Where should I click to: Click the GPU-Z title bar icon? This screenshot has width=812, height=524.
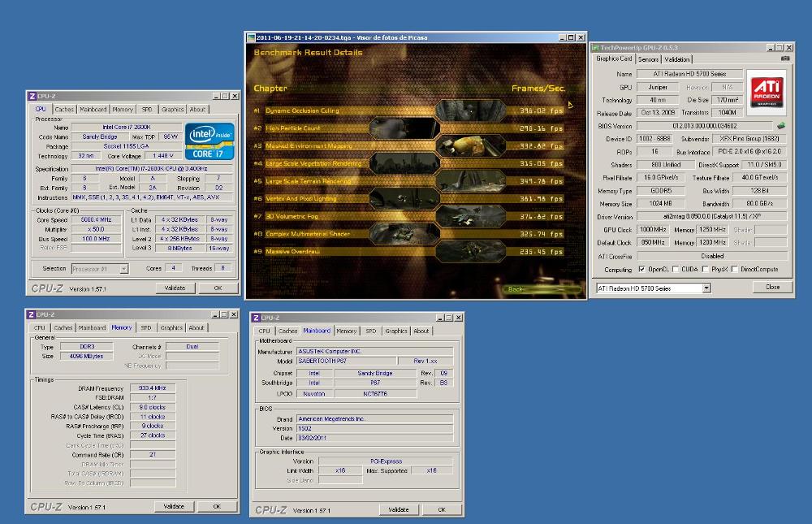coord(595,48)
